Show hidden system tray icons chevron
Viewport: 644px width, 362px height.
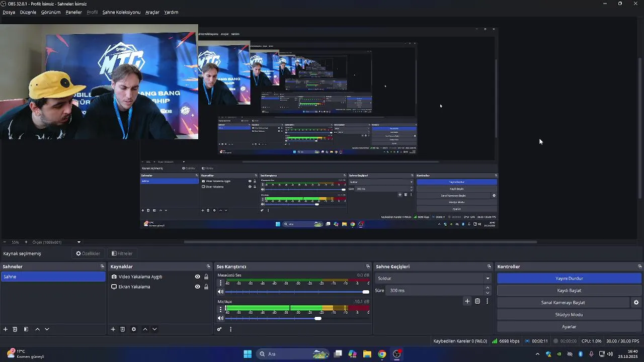click(537, 354)
